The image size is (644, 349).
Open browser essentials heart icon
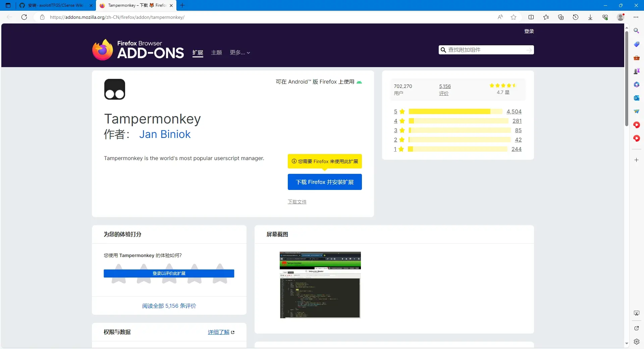(605, 17)
